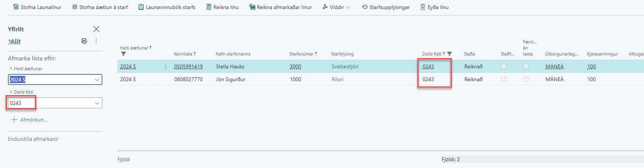Click the Reikna línu calculator icon
The height and width of the screenshot is (168, 644).
209,7
